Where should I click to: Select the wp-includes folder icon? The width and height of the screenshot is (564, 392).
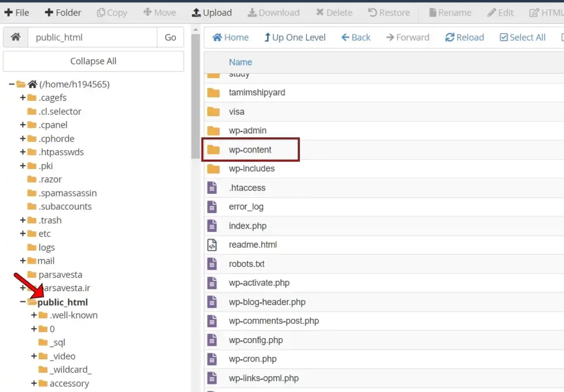[213, 168]
